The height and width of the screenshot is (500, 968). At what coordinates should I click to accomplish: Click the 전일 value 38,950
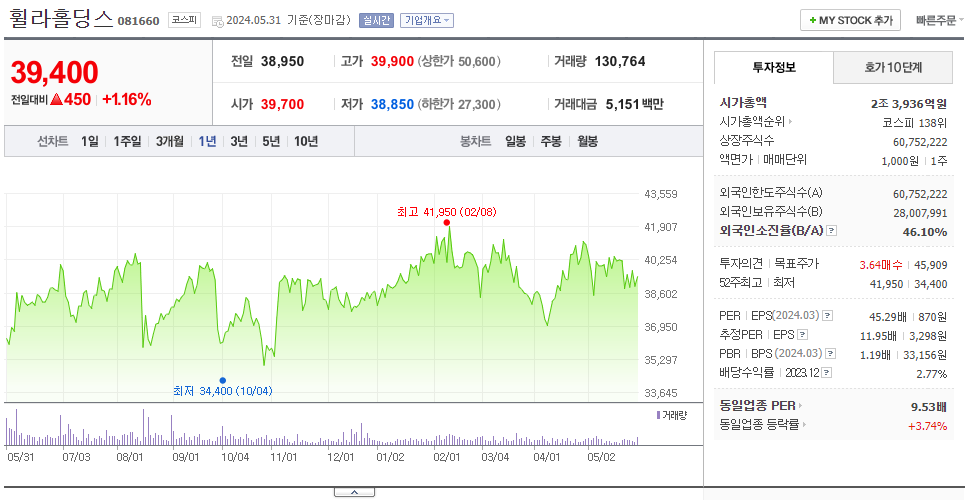tap(282, 61)
